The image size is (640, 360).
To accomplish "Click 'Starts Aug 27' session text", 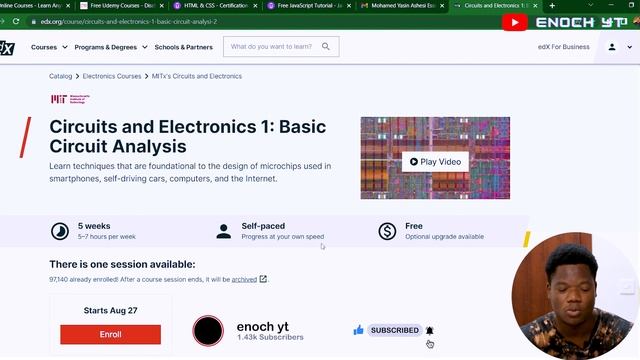I will click(x=111, y=311).
